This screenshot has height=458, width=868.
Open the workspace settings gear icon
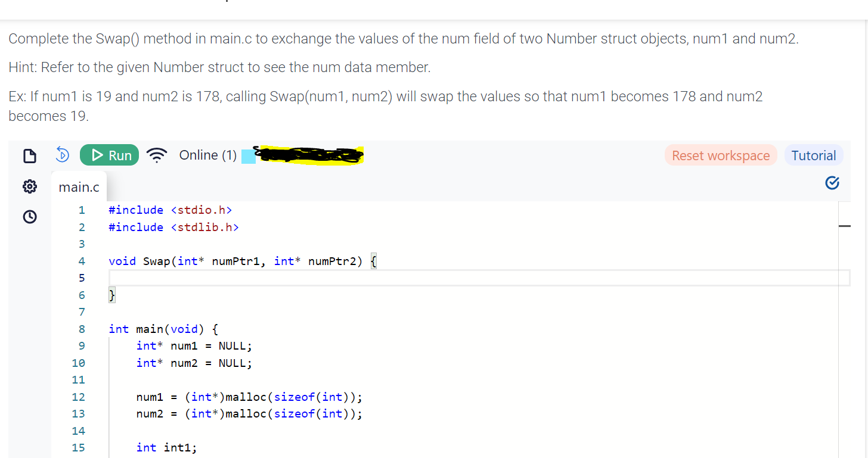coord(29,186)
